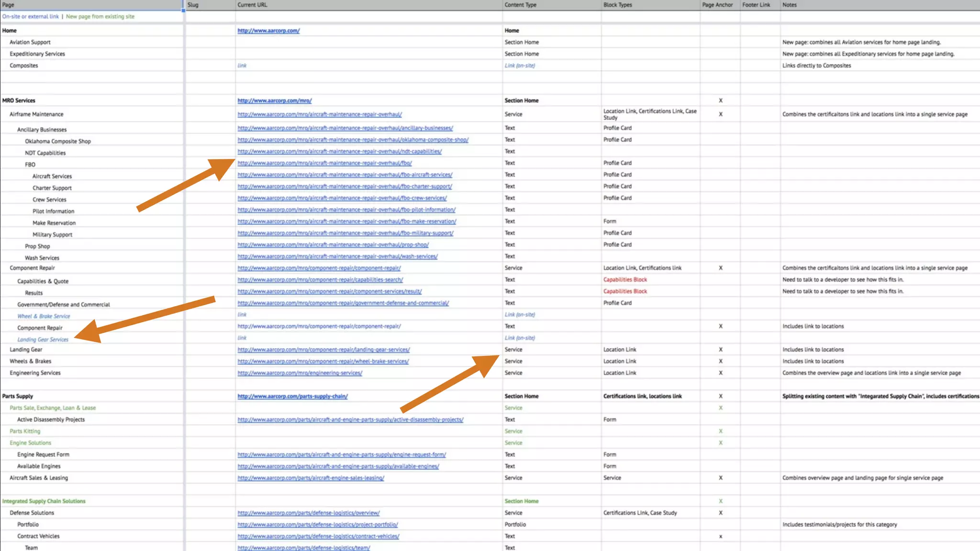Screen dimensions: 980x551
Task: Click the Notes column header
Action: [790, 5]
